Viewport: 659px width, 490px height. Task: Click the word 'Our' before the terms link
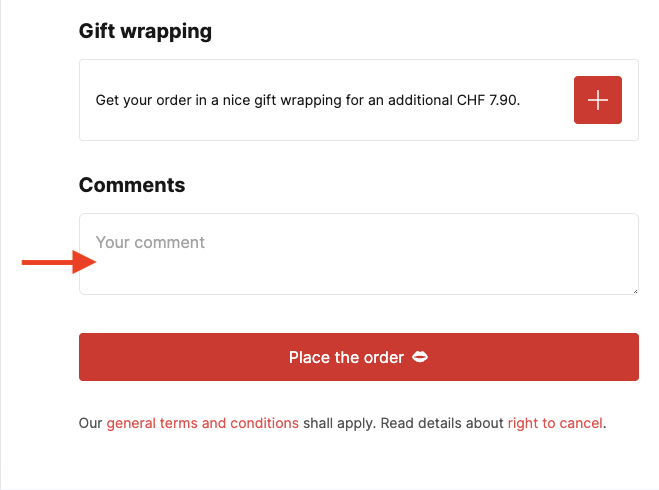90,423
